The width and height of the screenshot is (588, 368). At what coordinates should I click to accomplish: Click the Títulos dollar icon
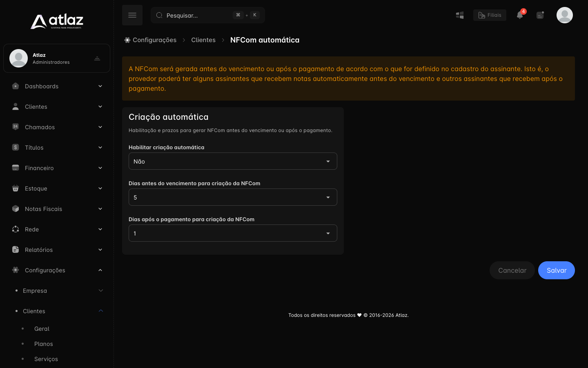point(16,147)
